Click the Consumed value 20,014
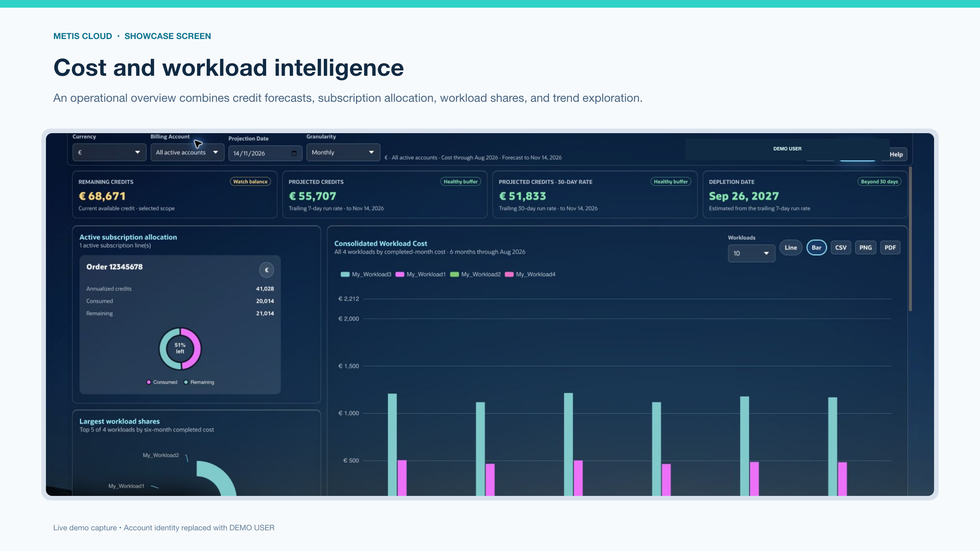The image size is (980, 551). pyautogui.click(x=265, y=301)
